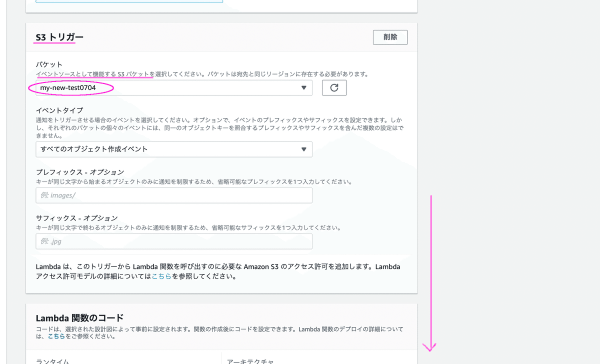Image resolution: width=600 pixels, height=364 pixels.
Task: Click the アーキテクチャ label
Action: tap(250, 361)
